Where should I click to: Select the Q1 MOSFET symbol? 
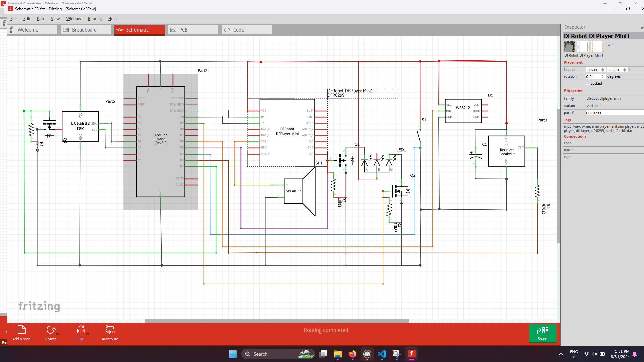(345, 160)
